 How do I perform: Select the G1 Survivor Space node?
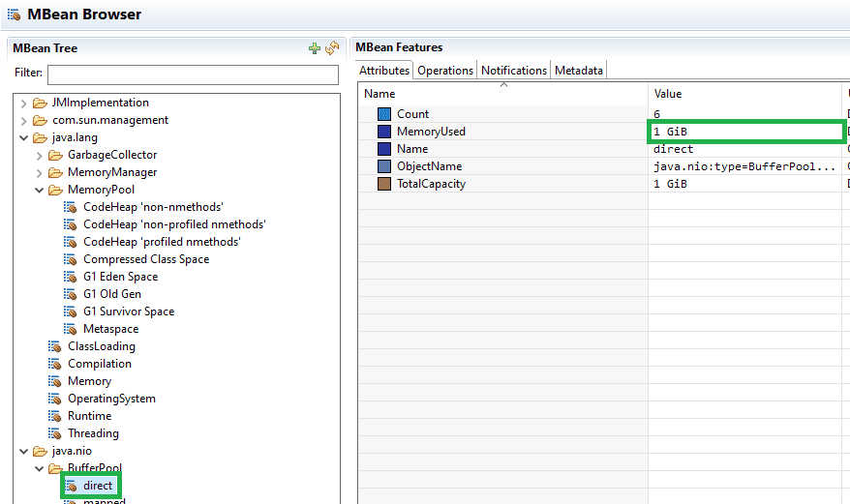[129, 311]
